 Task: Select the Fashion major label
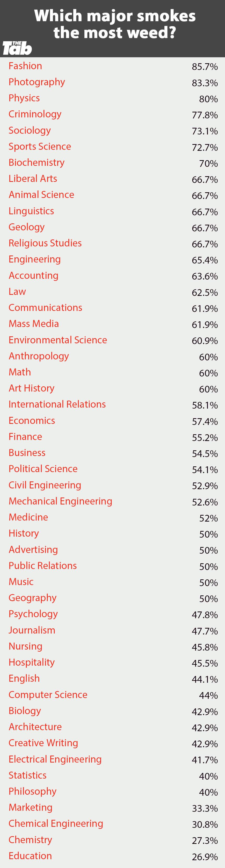click(25, 66)
